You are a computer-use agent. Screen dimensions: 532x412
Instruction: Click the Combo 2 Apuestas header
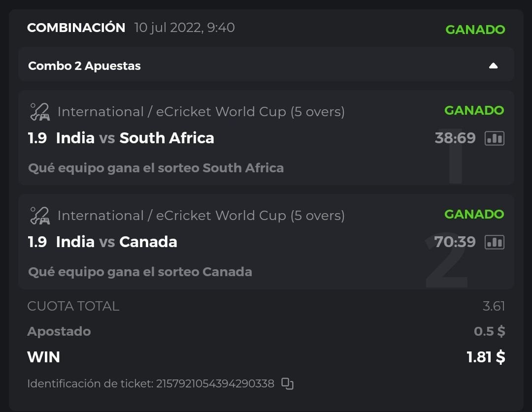[84, 66]
